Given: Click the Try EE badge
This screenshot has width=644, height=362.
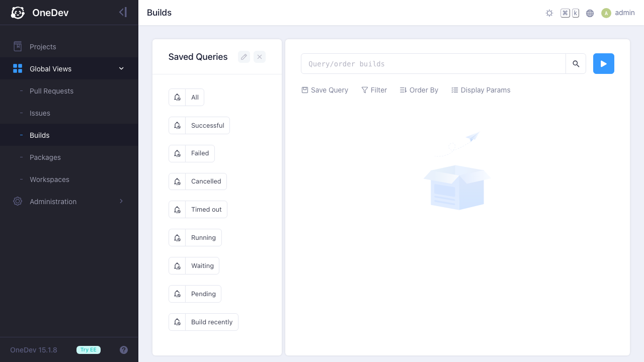Looking at the screenshot, I should (x=89, y=350).
